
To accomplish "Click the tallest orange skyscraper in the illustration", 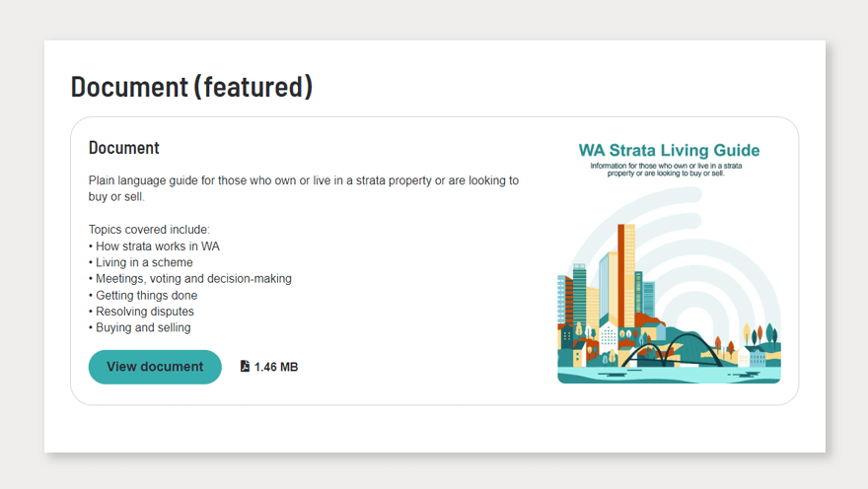I will 626,271.
